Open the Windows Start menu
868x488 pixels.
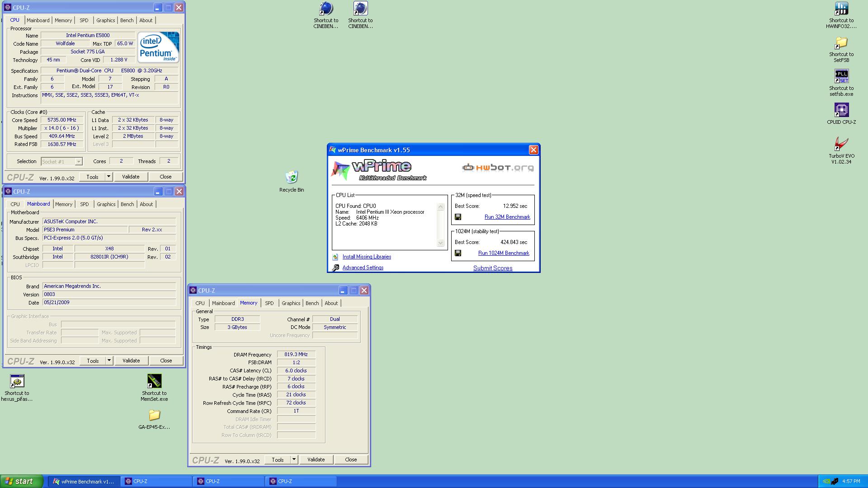(22, 481)
